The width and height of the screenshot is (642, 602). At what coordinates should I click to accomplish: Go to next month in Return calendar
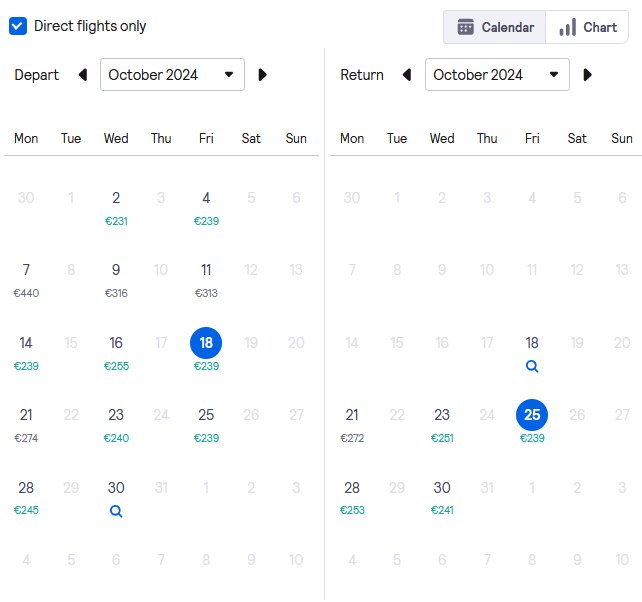tap(588, 75)
